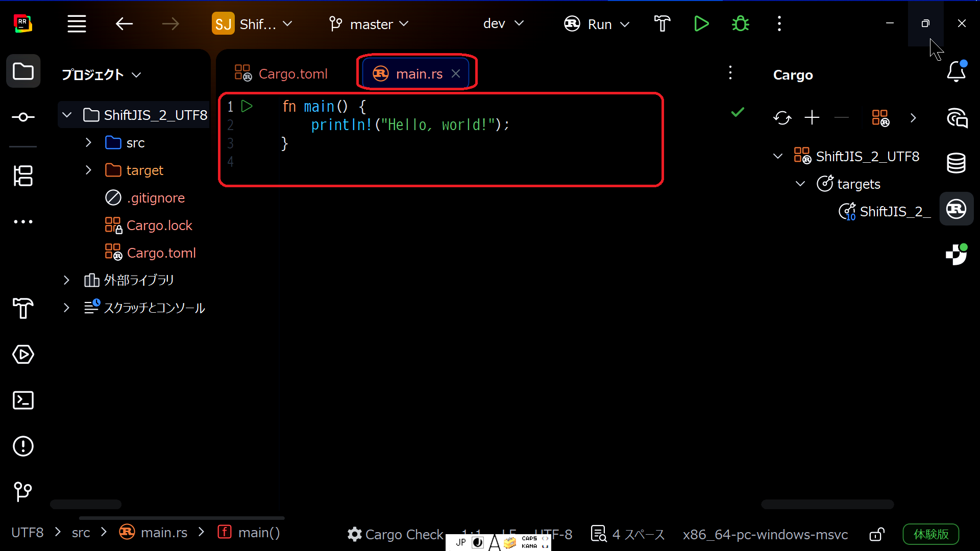This screenshot has height=551, width=980.
Task: Toggle the Project tool window folder icon
Action: (x=23, y=71)
